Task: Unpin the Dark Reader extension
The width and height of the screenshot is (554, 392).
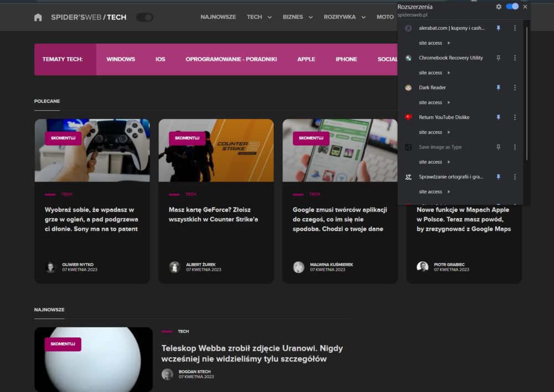Action: (x=498, y=87)
